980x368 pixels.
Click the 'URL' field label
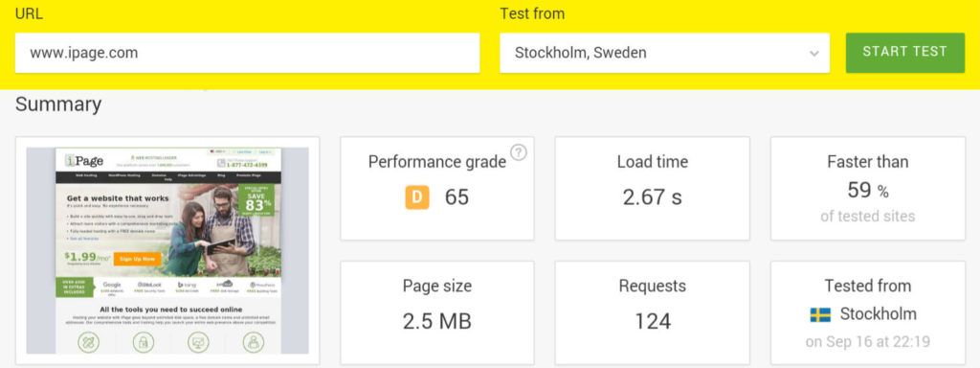(29, 13)
